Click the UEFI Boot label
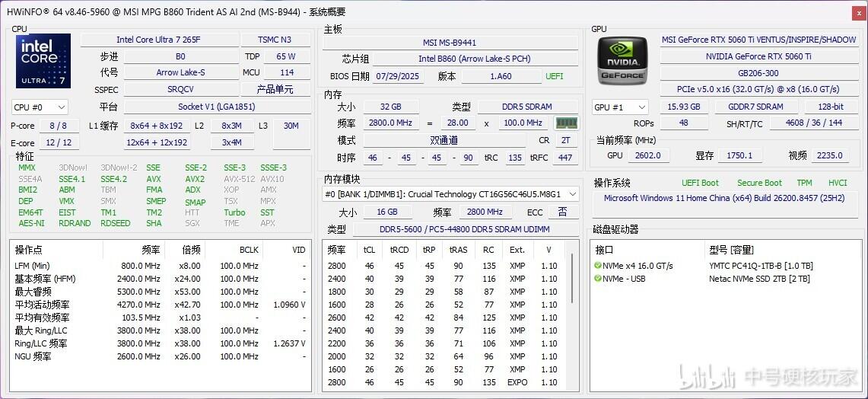This screenshot has height=399, width=868. [x=700, y=183]
